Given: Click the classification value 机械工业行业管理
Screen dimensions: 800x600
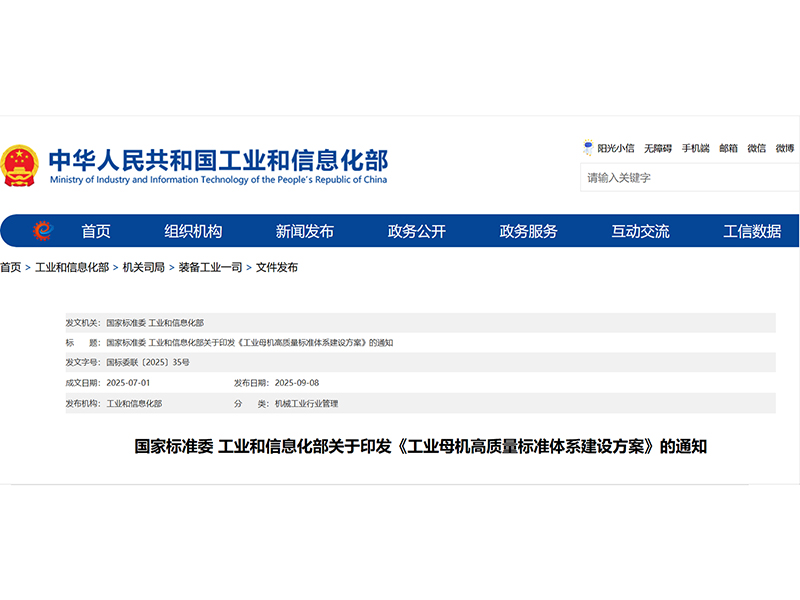Looking at the screenshot, I should pyautogui.click(x=306, y=404).
